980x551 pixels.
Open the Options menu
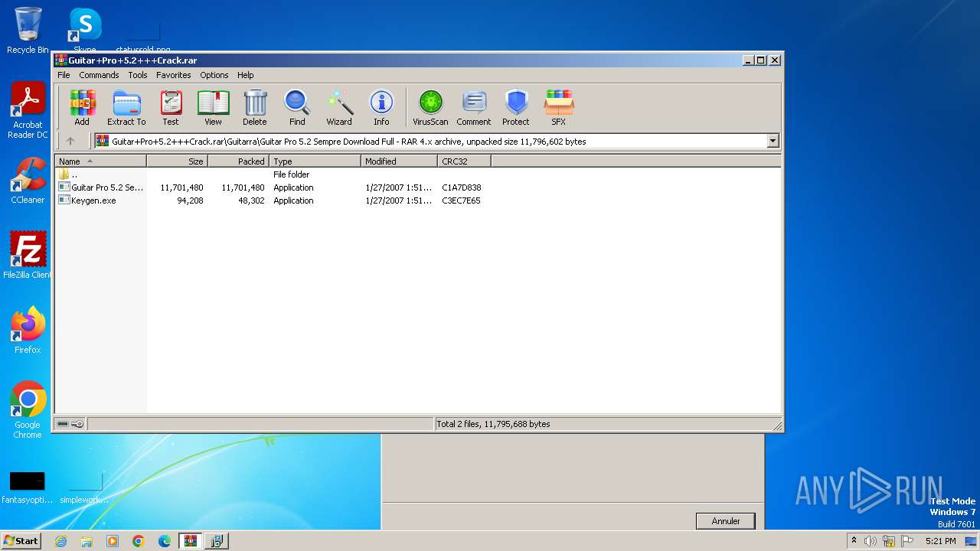tap(214, 75)
